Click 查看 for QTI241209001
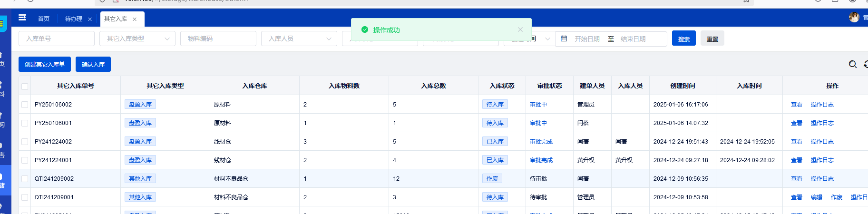Screen dimensions: 868x214 797,197
